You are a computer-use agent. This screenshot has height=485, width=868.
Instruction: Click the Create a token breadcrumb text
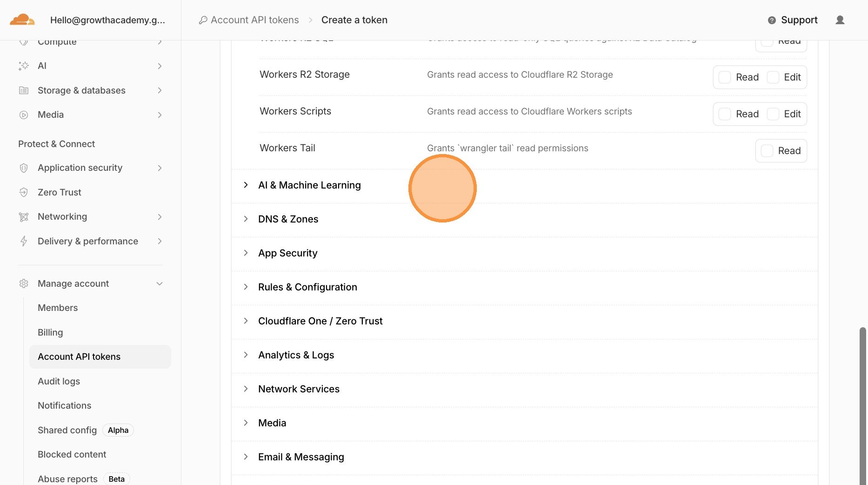[354, 20]
